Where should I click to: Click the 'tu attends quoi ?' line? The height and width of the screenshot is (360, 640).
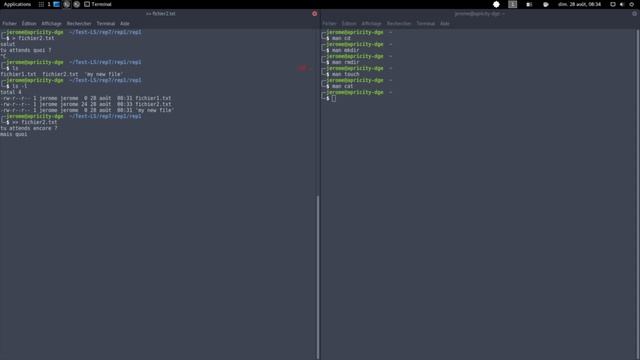(x=26, y=50)
